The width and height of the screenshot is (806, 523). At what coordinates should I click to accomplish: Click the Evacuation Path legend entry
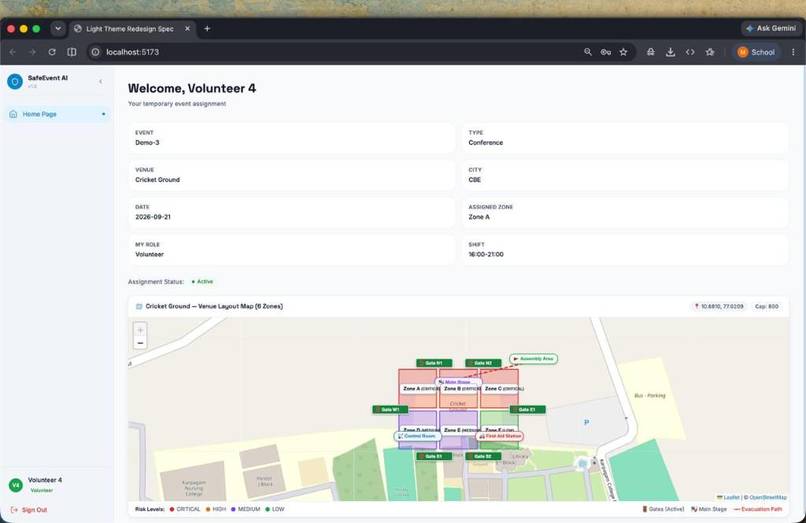point(758,509)
